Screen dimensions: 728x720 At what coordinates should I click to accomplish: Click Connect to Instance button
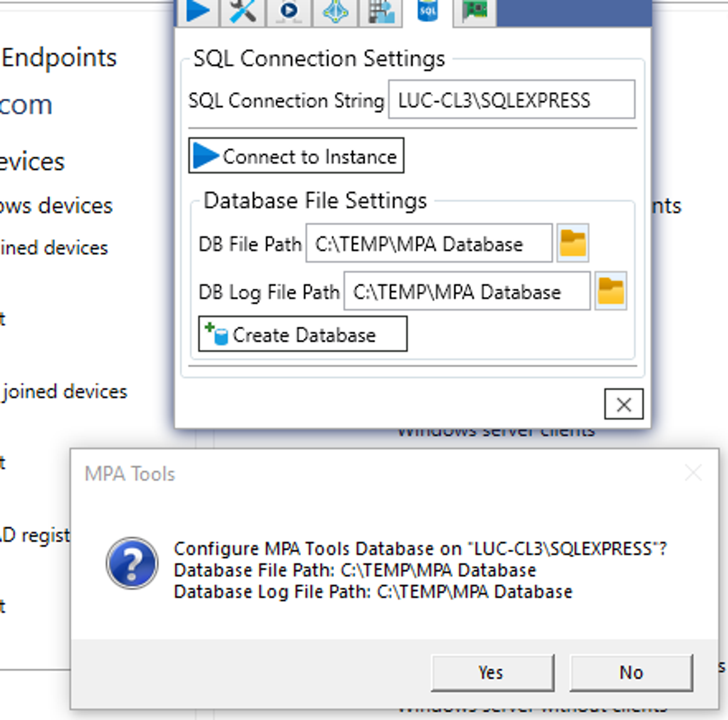296,156
